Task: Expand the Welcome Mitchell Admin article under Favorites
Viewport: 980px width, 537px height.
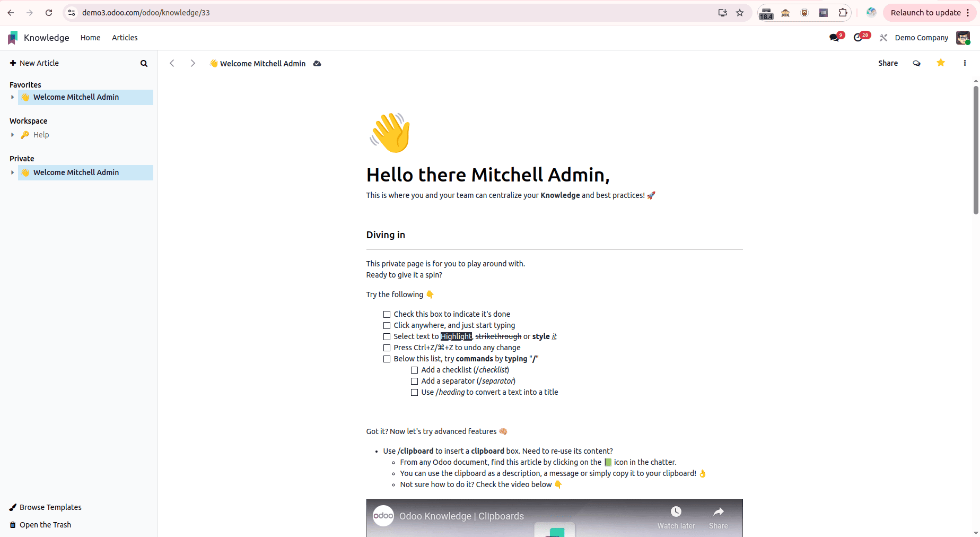Action: click(12, 97)
